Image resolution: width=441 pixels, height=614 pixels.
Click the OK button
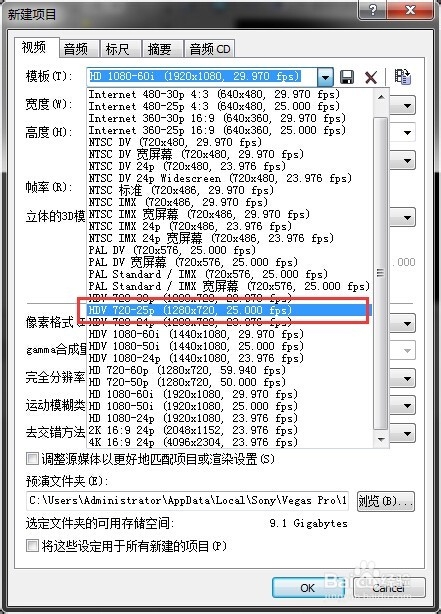point(307,588)
